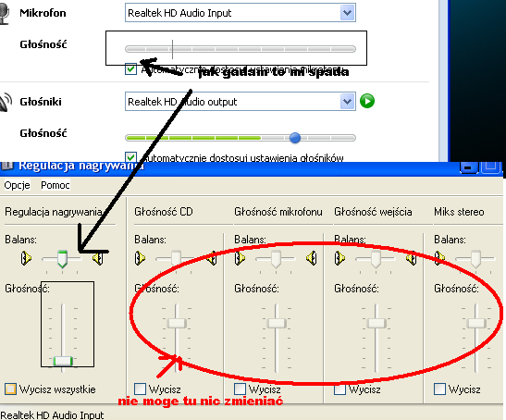Click the Głośność mikrofonu column heading
The image size is (506, 420).
tap(278, 212)
